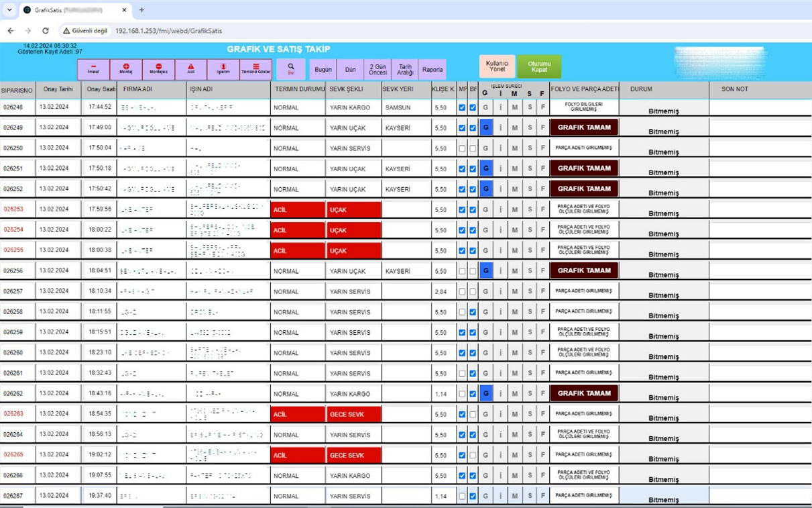
Task: Select the Montajsız filter icon
Action: [x=159, y=69]
